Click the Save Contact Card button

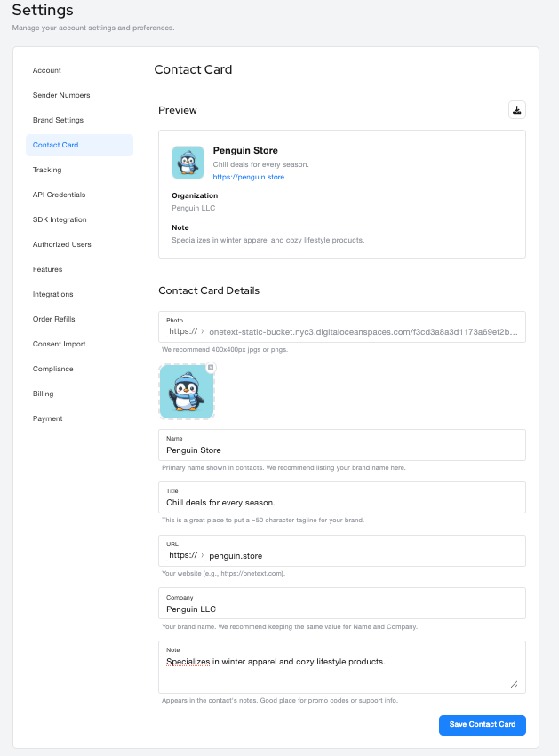tap(482, 725)
